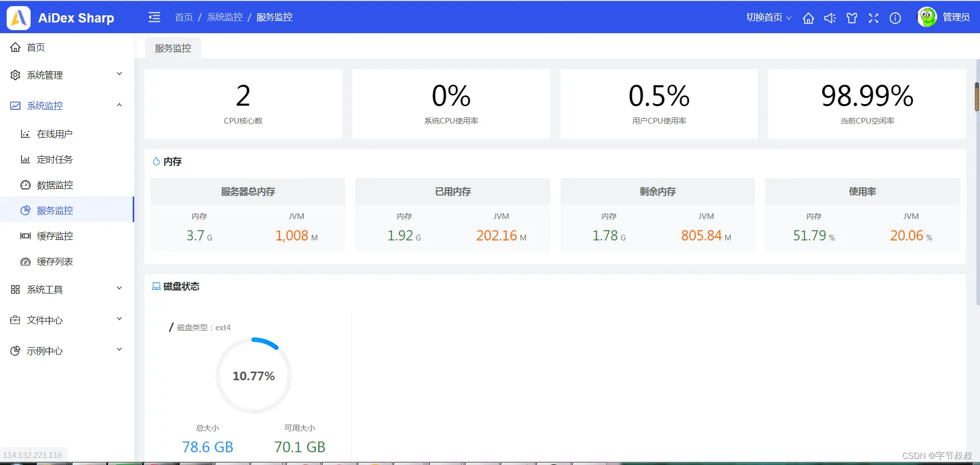Expand the 系统管理 sidebar menu

click(x=67, y=75)
